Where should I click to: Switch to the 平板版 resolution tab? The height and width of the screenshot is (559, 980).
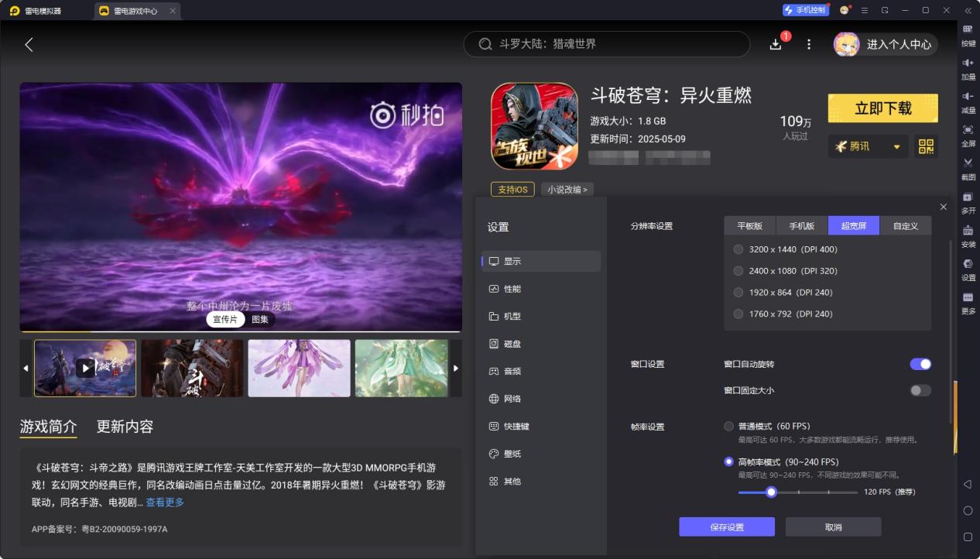(749, 226)
